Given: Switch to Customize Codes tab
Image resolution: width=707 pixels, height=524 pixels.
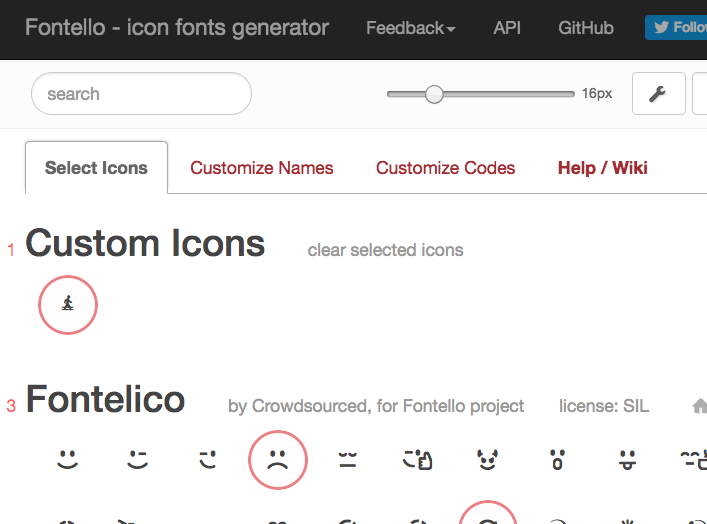Looking at the screenshot, I should tap(445, 168).
